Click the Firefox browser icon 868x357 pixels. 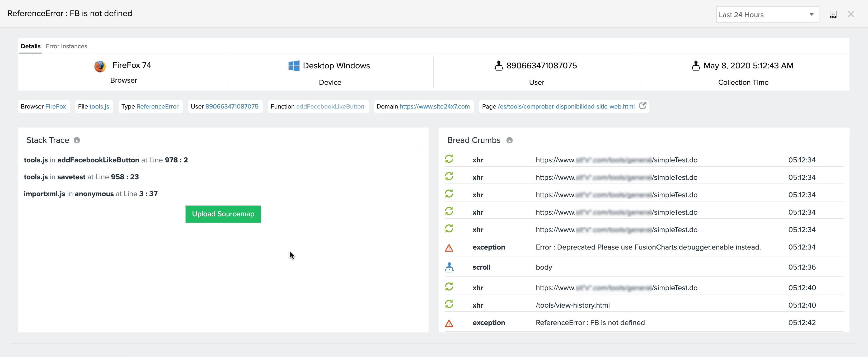click(100, 66)
